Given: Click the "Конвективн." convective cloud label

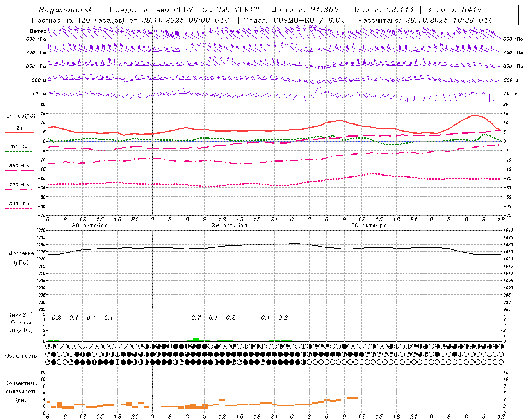Looking at the screenshot, I should coord(21,383).
